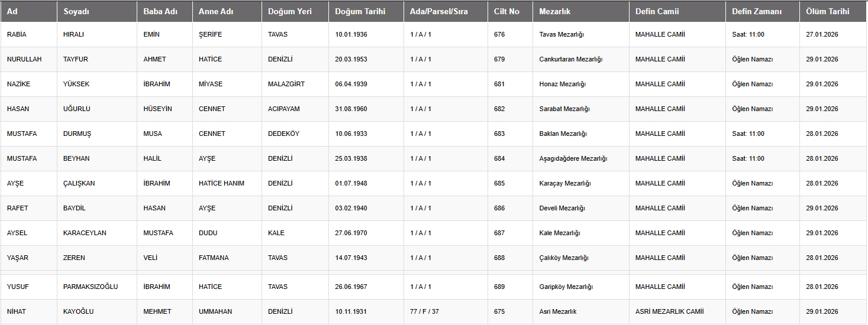Select the 'Cankurtaran Mezarlığı' cell

tap(570, 59)
